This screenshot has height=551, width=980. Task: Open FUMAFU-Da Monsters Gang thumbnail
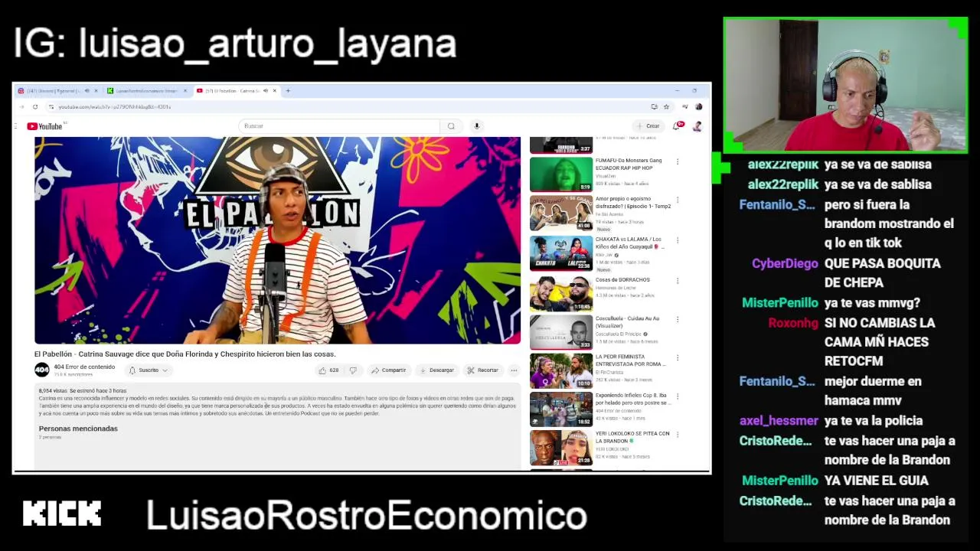(x=561, y=174)
